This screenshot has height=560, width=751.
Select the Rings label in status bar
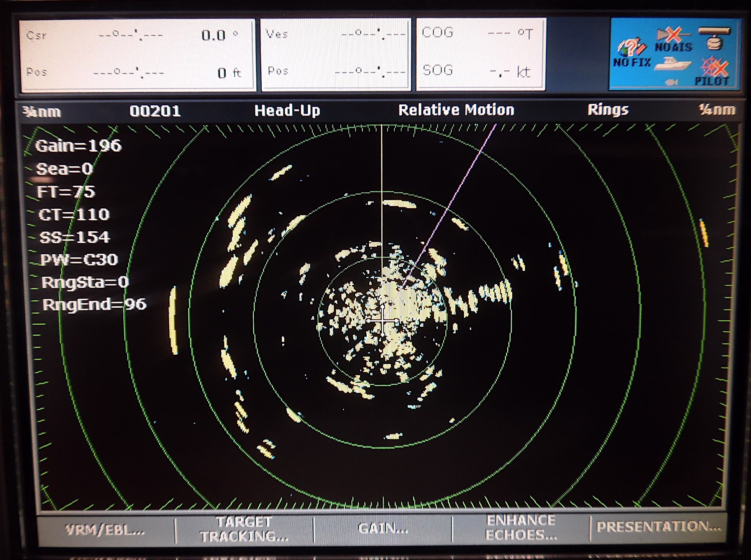(x=608, y=110)
